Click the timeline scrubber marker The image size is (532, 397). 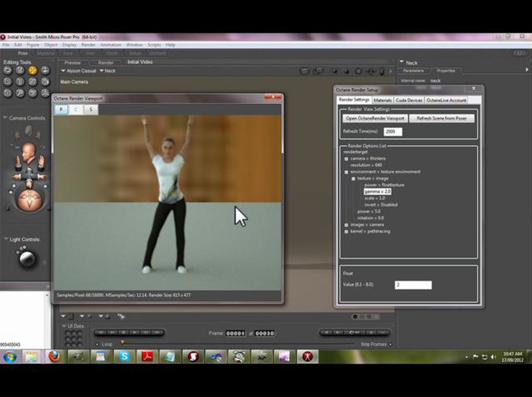pos(122,342)
